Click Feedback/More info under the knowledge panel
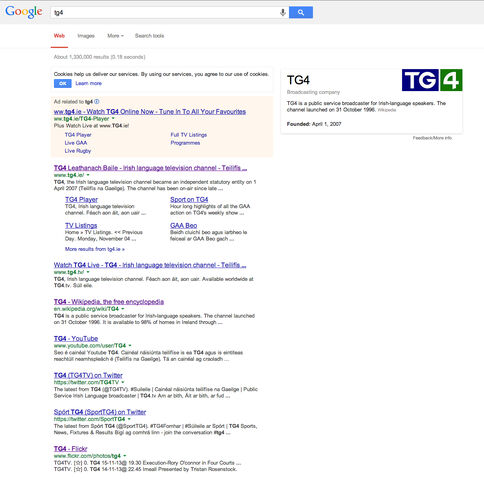 432,138
